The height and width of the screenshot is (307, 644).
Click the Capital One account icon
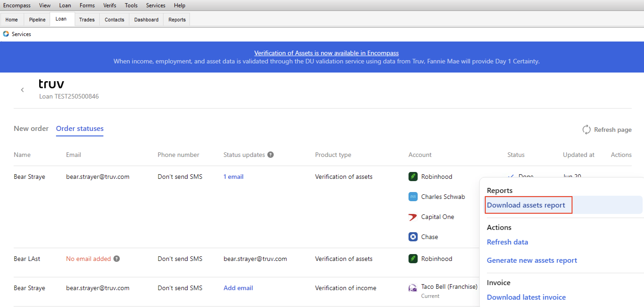pos(413,217)
